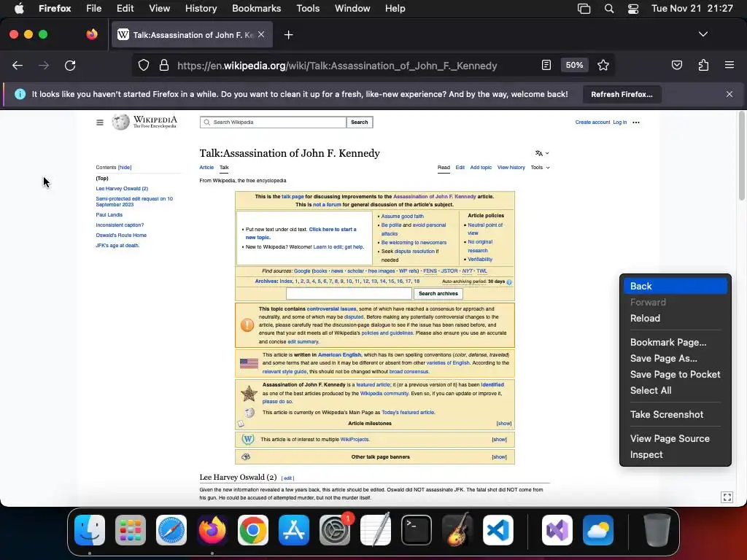Screen dimensions: 747x560
Task: Reload the page with toolbar reload icon
Action: click(x=70, y=66)
